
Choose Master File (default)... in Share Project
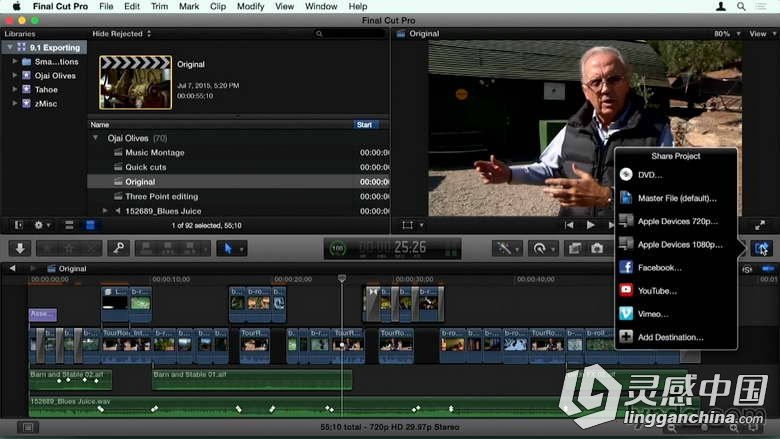[x=676, y=198]
